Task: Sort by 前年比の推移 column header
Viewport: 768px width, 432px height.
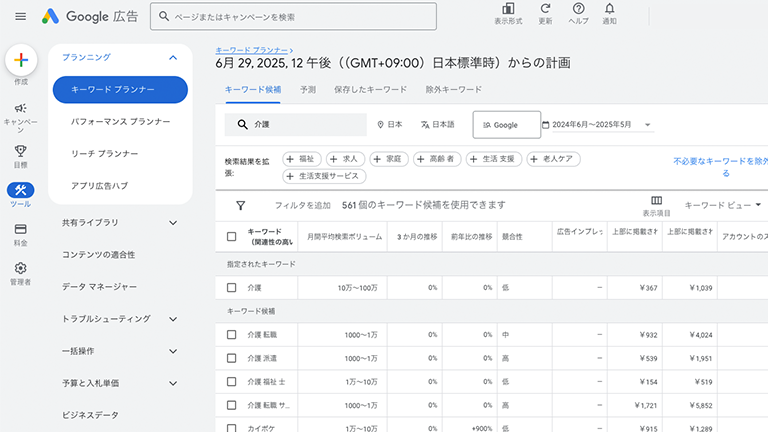Action: click(471, 237)
